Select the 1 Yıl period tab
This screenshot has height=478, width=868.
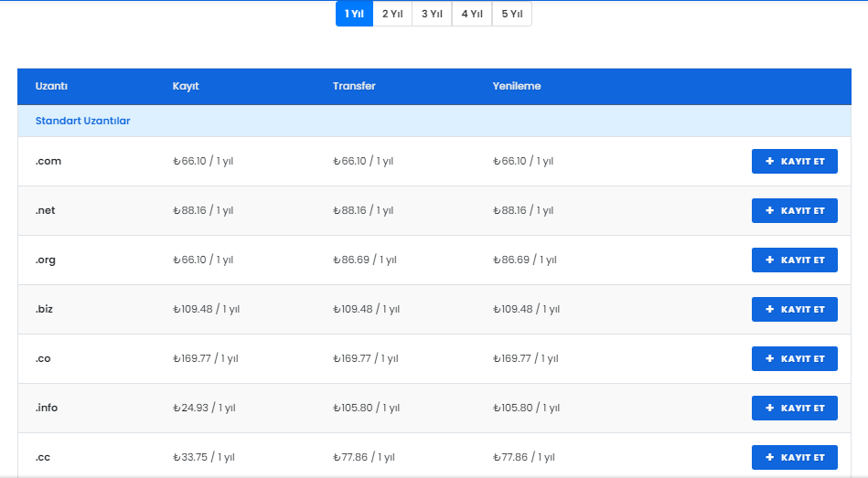[354, 14]
